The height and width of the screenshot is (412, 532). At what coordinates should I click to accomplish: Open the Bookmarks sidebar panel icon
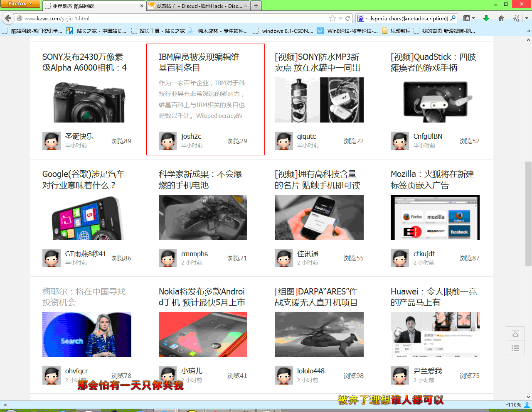pos(467,18)
